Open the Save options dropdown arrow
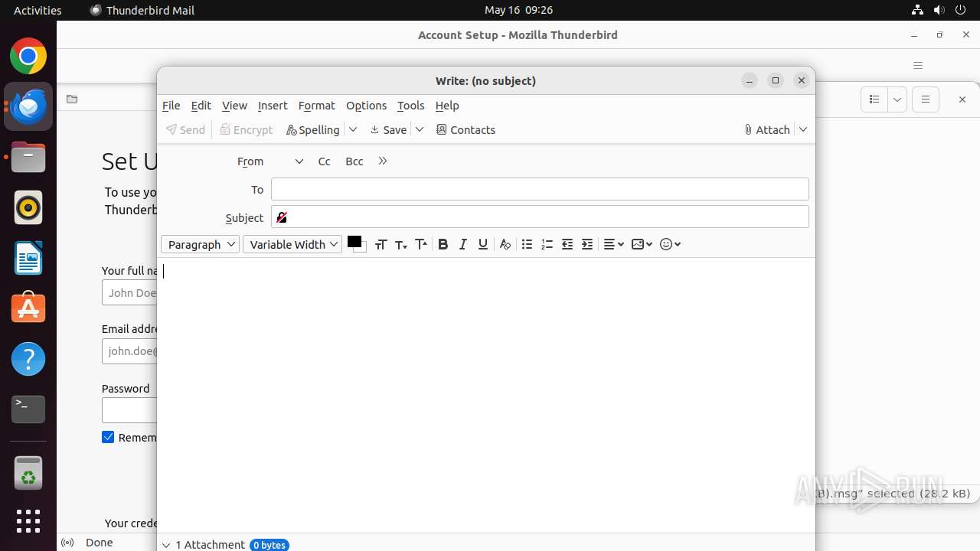Viewport: 980px width, 551px height. 420,129
